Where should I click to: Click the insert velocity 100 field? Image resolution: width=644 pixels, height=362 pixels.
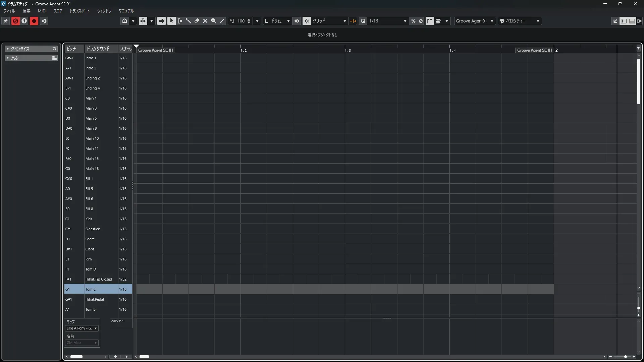(241, 21)
